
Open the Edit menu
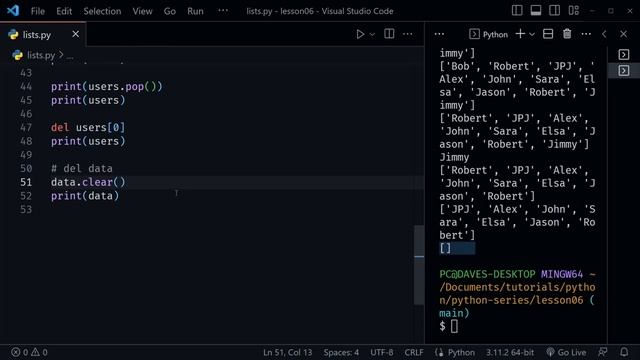tap(64, 11)
